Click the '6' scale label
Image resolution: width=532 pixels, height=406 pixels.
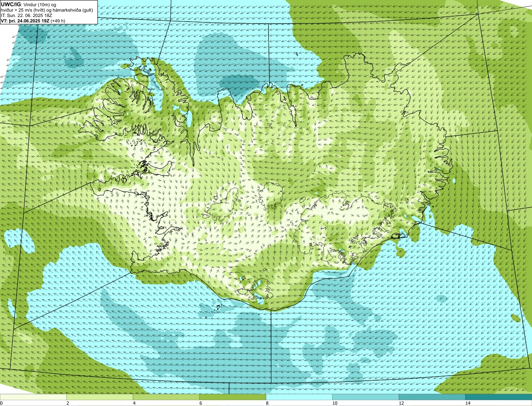pyautogui.click(x=201, y=403)
